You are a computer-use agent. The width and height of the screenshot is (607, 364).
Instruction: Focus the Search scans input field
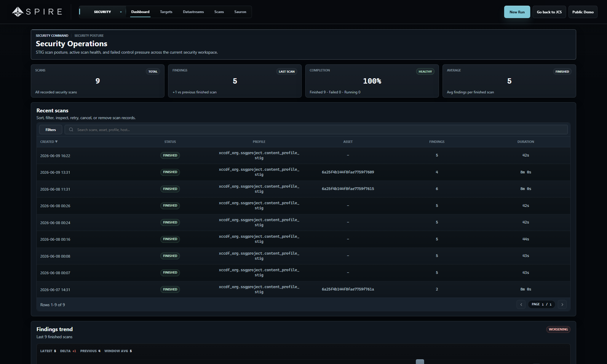pyautogui.click(x=316, y=130)
